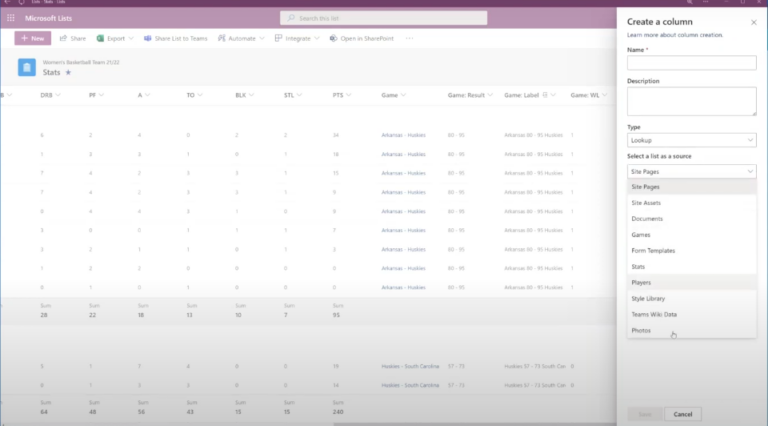Select Site Pages in the source list
The image size is (768, 426).
coord(692,187)
